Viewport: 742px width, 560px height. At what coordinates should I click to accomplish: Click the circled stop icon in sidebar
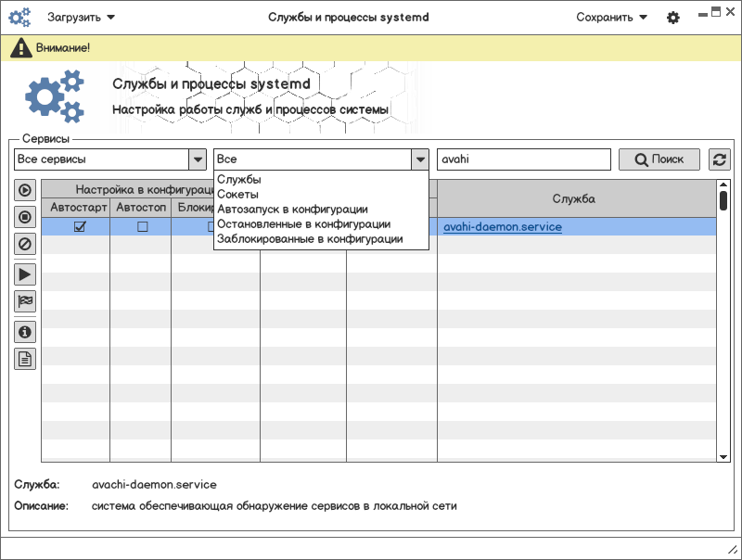[25, 218]
